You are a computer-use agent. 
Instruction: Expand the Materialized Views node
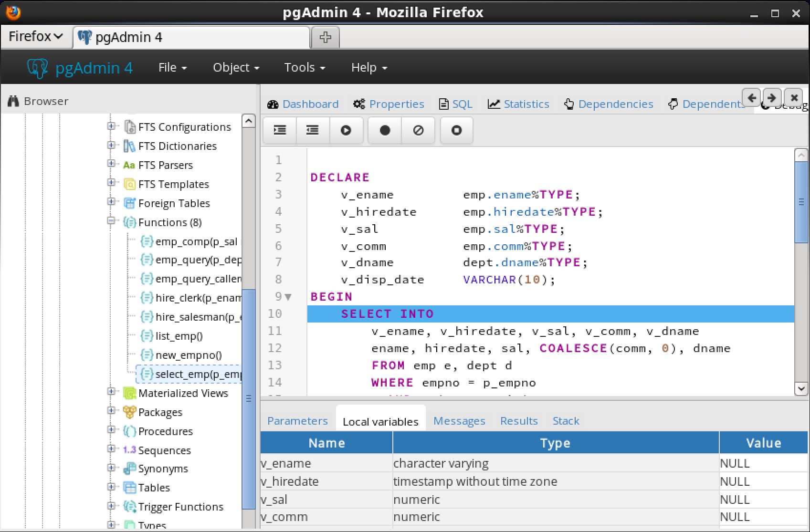click(x=111, y=392)
